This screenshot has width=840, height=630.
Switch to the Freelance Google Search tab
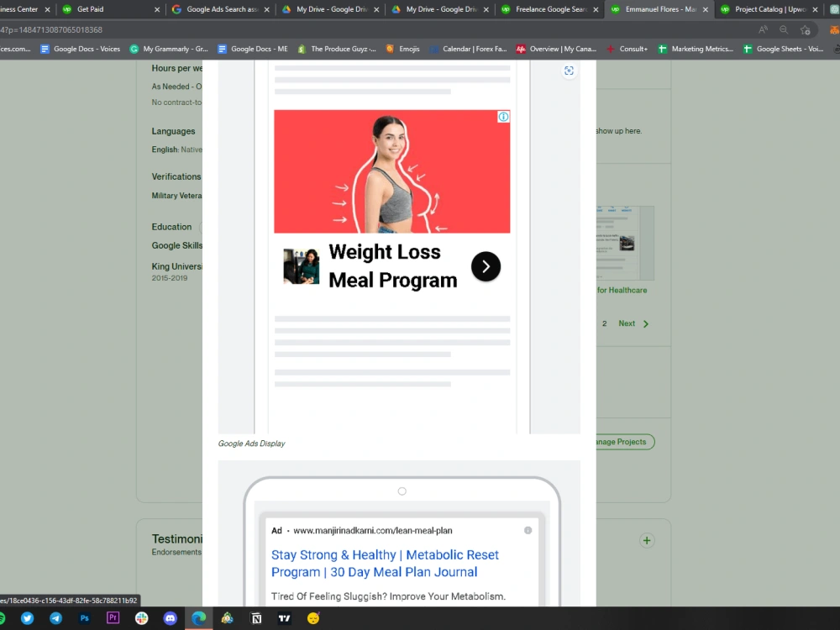tap(549, 9)
